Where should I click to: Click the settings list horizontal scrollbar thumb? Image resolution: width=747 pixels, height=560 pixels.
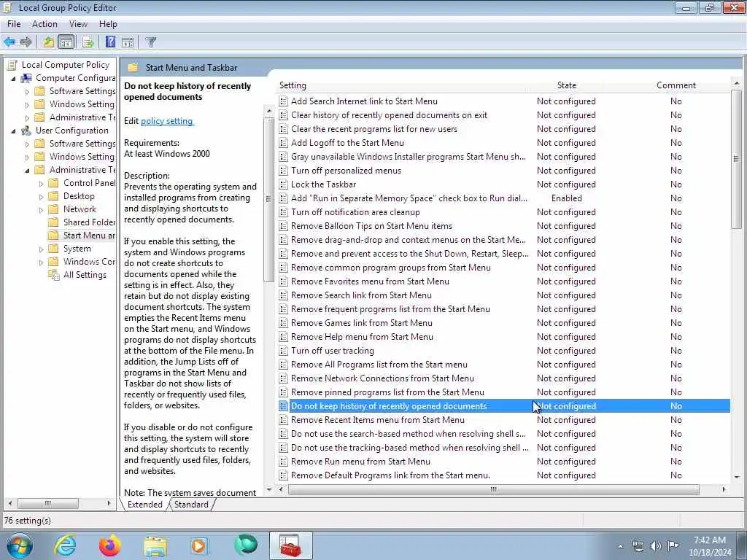tap(494, 489)
